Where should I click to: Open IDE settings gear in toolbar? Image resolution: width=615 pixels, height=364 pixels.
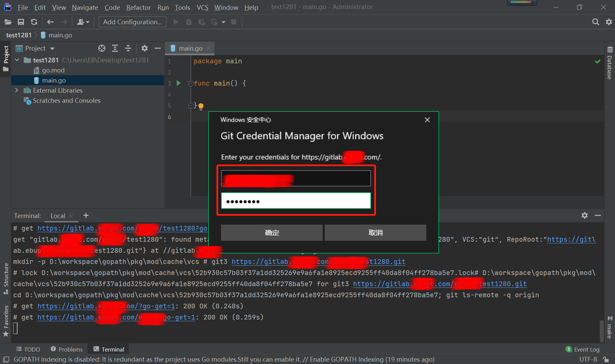pos(609,22)
